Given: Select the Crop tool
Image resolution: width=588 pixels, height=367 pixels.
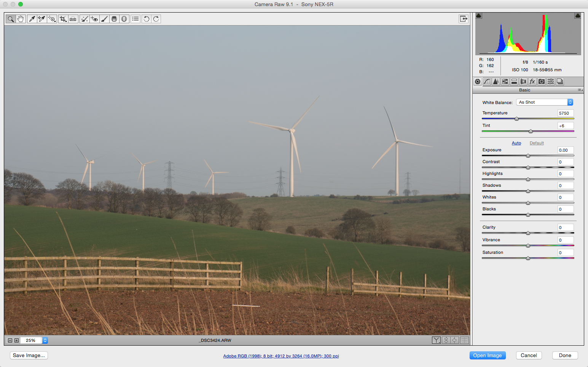Looking at the screenshot, I should [x=63, y=19].
